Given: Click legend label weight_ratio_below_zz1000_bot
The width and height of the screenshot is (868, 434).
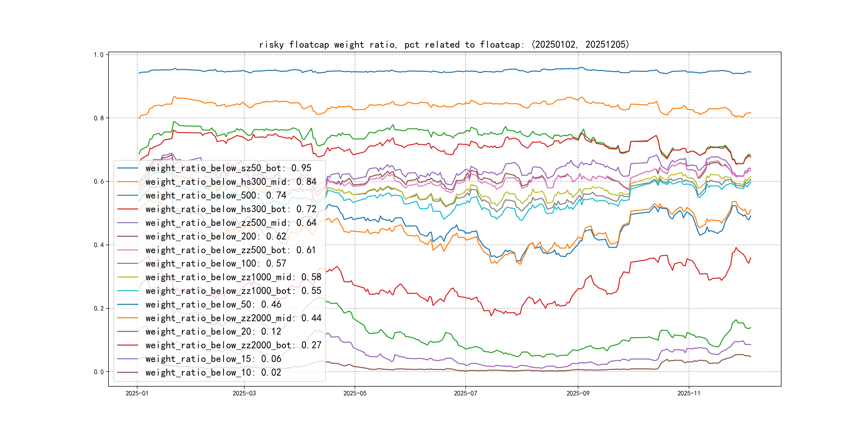Looking at the screenshot, I should pyautogui.click(x=233, y=291).
